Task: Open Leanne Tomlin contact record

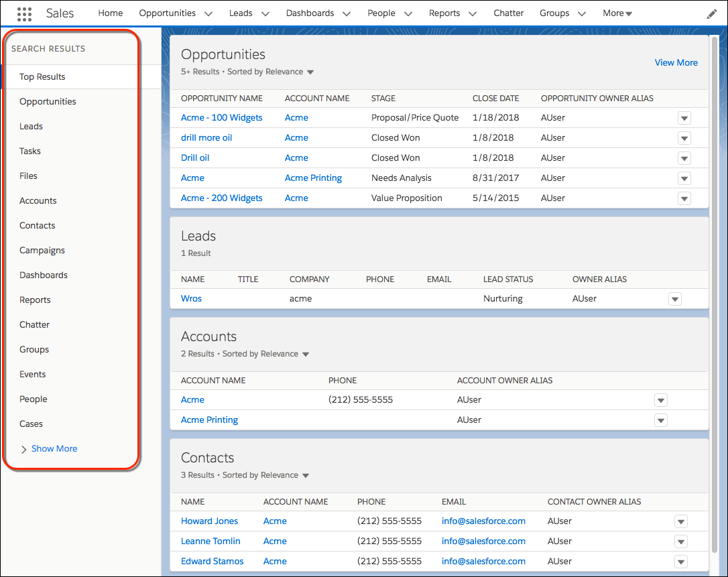Action: click(x=210, y=541)
